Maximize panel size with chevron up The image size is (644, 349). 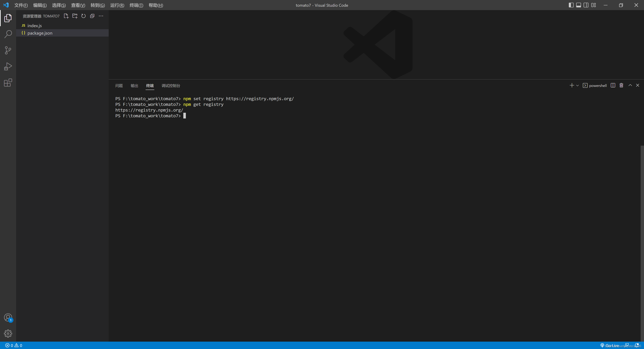[630, 85]
